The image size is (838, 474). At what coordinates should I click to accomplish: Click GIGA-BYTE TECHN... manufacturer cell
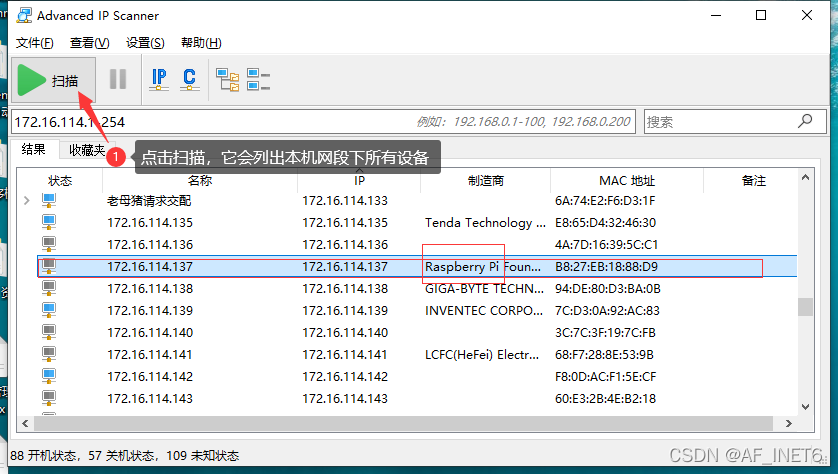pyautogui.click(x=484, y=289)
